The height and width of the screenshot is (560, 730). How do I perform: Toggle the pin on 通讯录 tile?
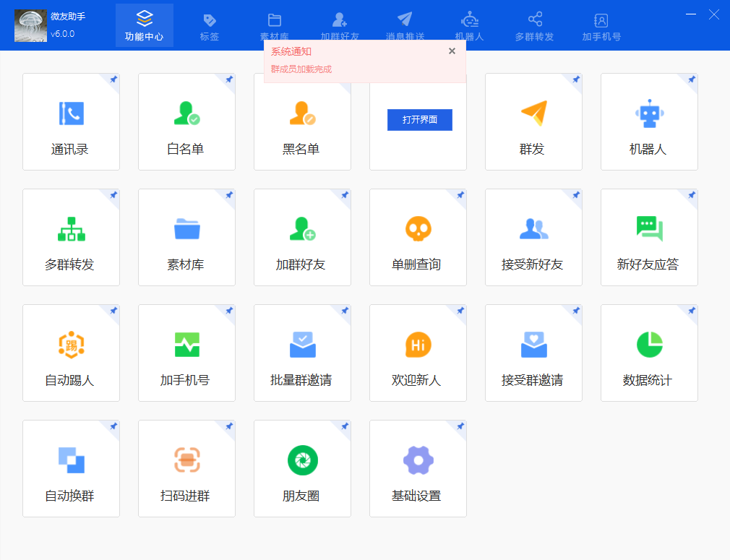[113, 79]
